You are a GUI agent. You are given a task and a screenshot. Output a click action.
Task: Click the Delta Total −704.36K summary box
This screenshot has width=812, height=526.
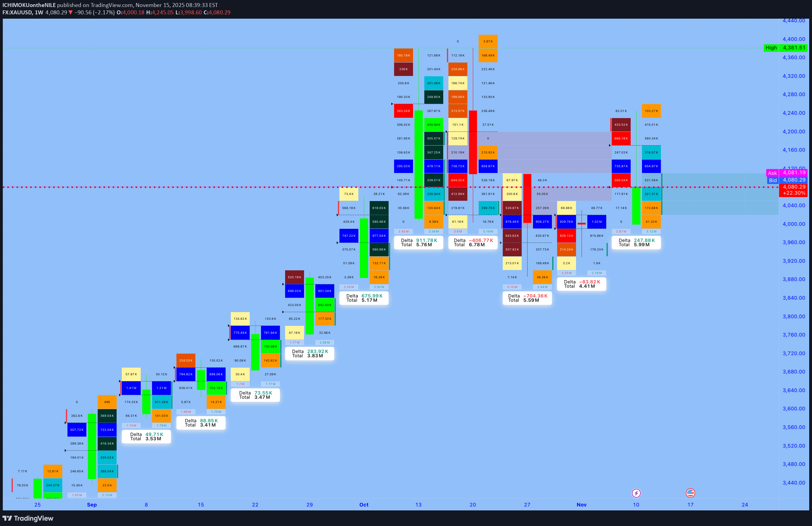point(527,298)
